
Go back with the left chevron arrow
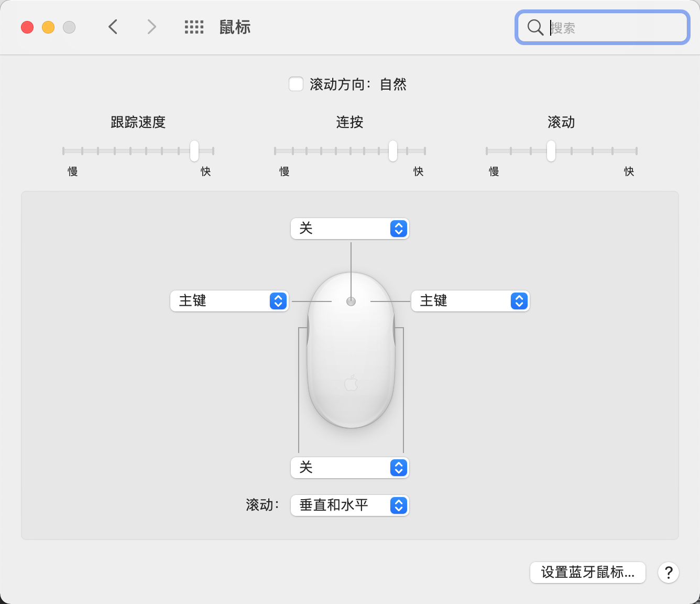tap(113, 27)
